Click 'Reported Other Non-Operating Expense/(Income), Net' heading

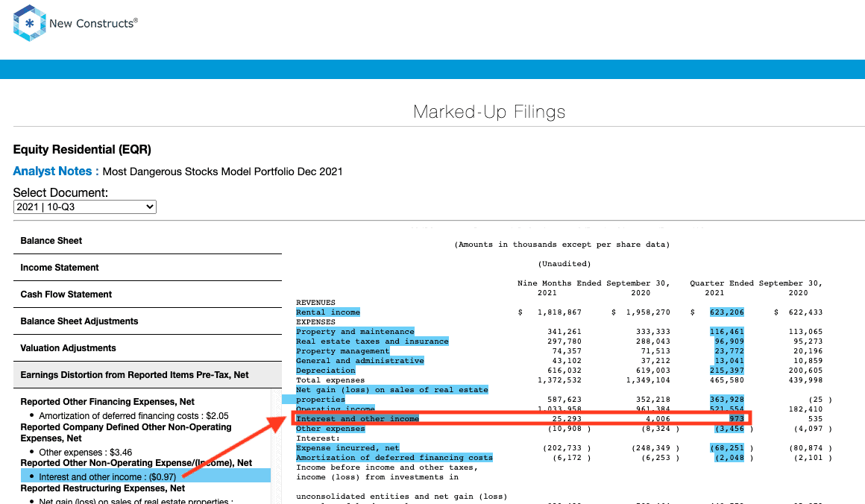(x=136, y=463)
